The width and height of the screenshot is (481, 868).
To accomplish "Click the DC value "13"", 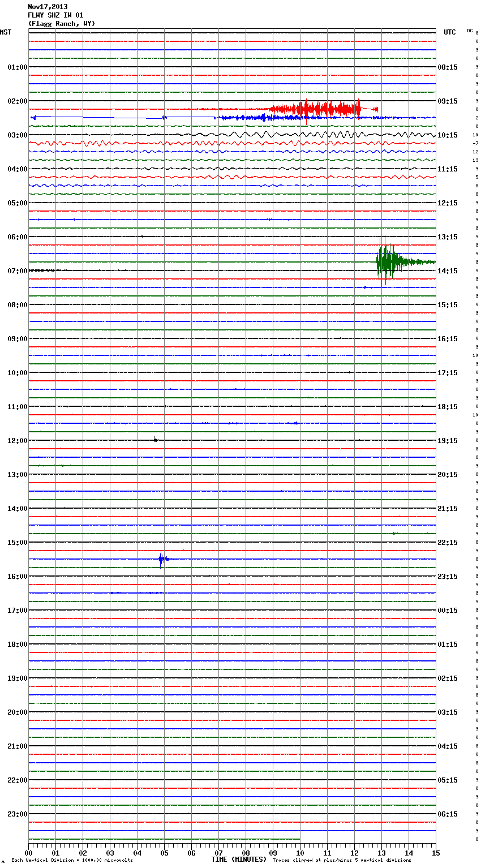I will [x=475, y=161].
